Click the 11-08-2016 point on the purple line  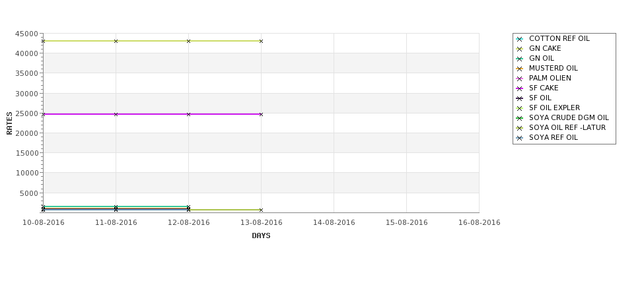point(116,114)
